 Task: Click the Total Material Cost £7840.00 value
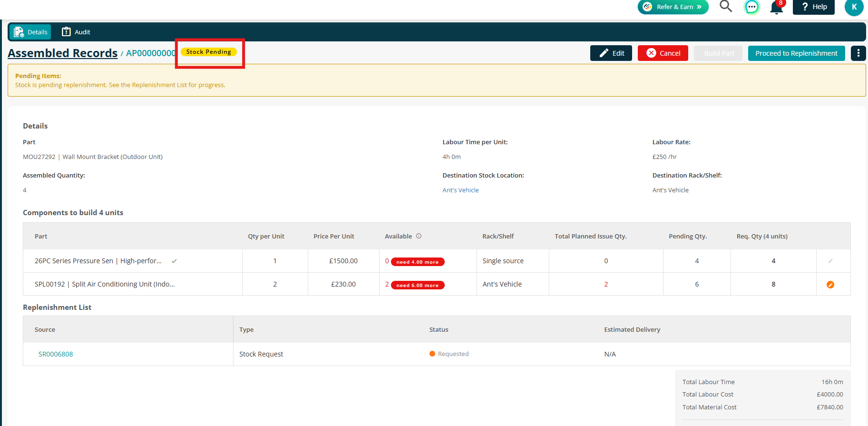pos(830,407)
